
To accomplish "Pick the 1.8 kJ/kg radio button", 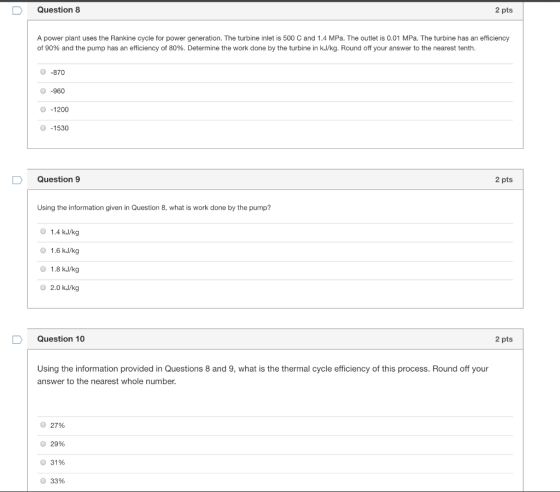I will click(43, 269).
